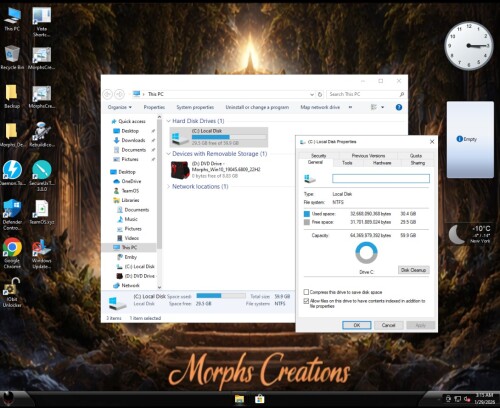Click the drive label text field
500x408 pixels.
(x=381, y=179)
